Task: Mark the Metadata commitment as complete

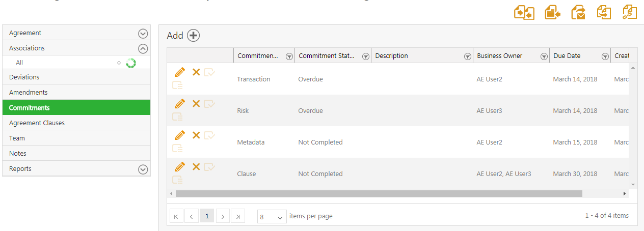Action: coord(209,135)
